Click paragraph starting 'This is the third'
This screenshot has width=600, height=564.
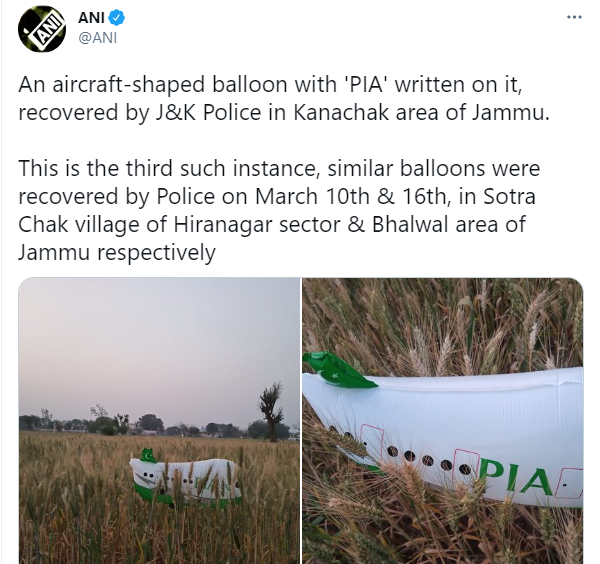click(279, 210)
